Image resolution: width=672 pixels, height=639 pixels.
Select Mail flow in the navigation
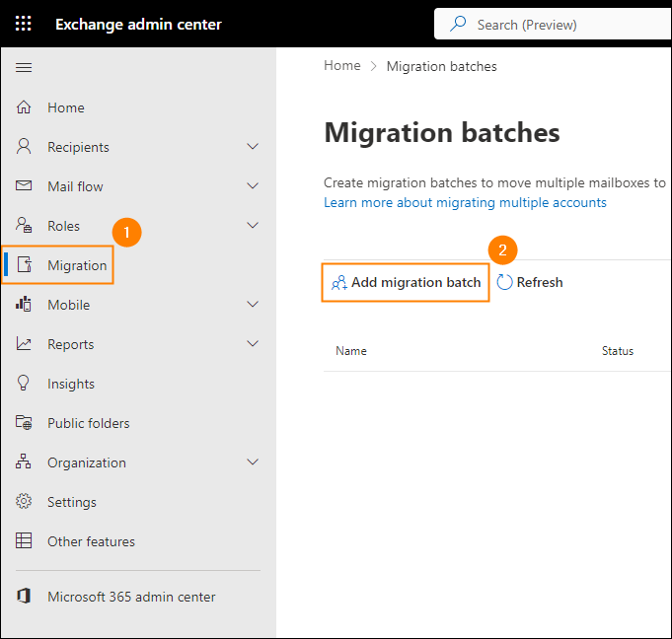[x=75, y=186]
